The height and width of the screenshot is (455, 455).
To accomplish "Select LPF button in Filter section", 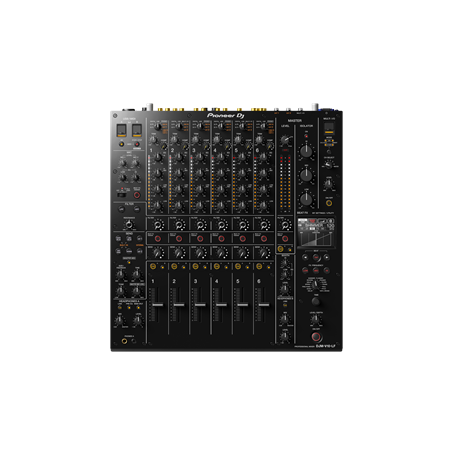I will (121, 209).
